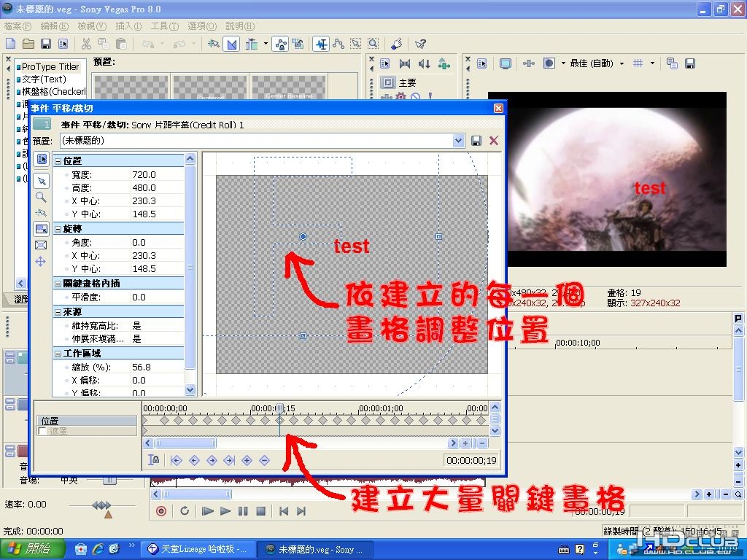
Task: Select 文字(Text) in media generators list
Action: point(44,79)
